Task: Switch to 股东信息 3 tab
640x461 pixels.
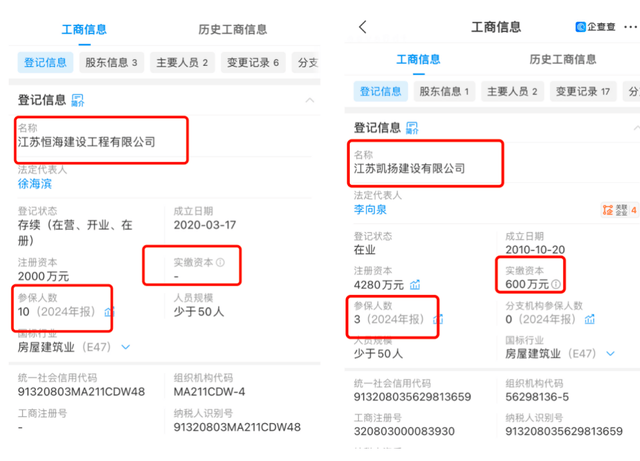Action: pyautogui.click(x=111, y=62)
